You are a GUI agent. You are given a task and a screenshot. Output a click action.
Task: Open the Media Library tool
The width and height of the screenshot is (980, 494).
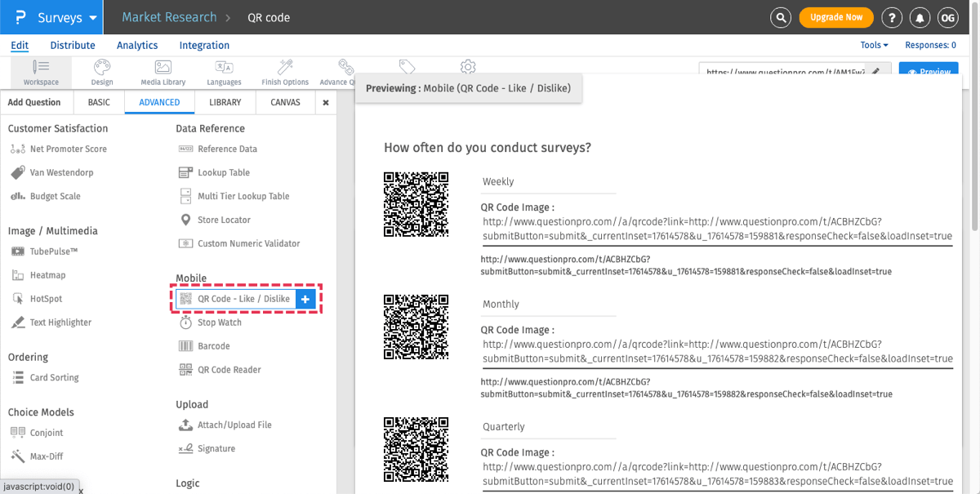163,72
